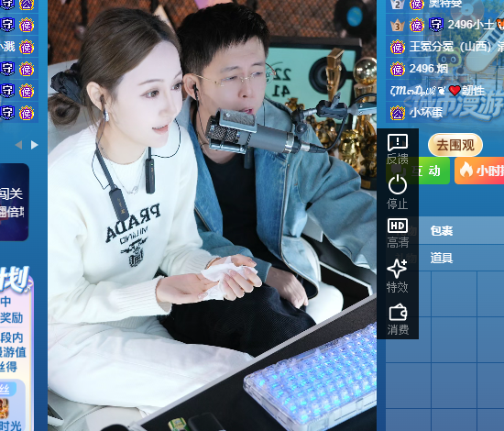Viewport: 504px width, 431px height.
Task: Click the 守 shield badge beside 2496小土
Action: click(436, 25)
